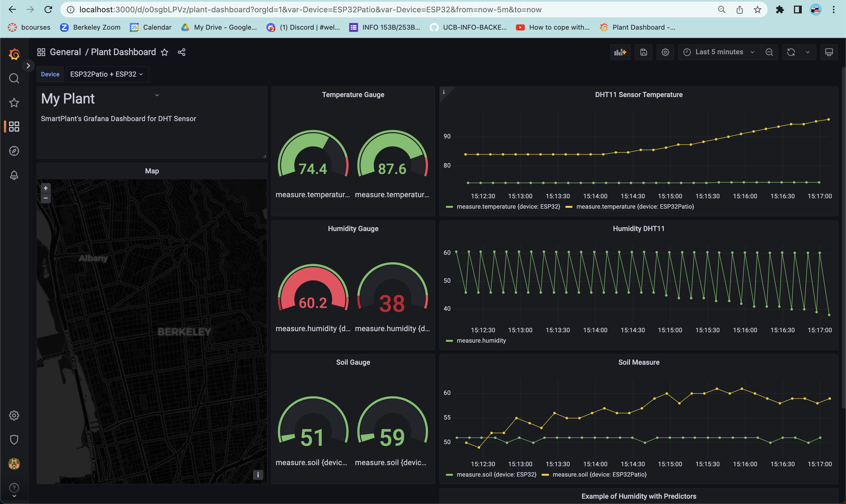Screen dimensions: 846x504
Task: Open the General folder breadcrumb
Action: click(65, 52)
